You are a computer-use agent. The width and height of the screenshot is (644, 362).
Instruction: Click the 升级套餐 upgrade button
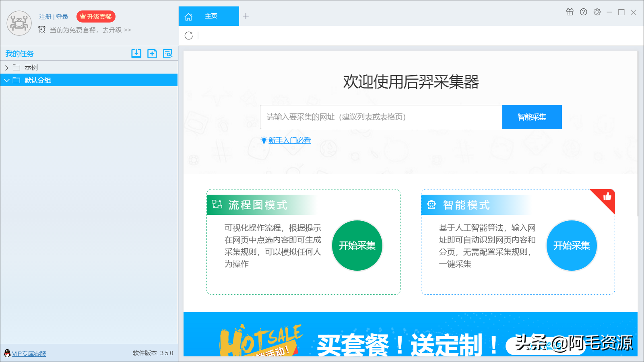(96, 16)
